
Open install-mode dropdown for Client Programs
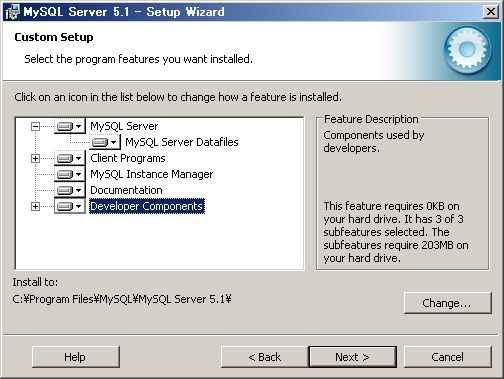(x=70, y=158)
